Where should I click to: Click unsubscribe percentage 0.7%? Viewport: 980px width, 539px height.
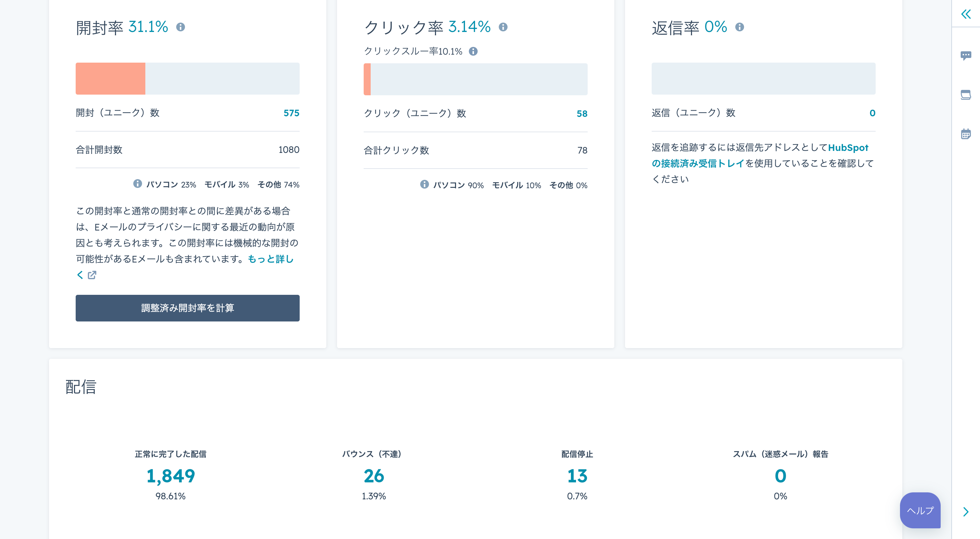[x=577, y=496]
